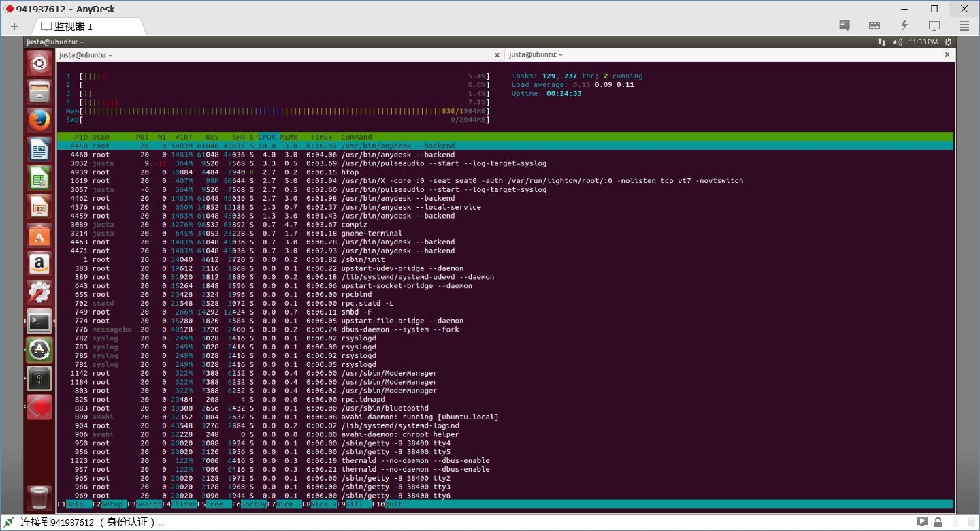980x531 pixels.
Task: Sort by the VIRT column header
Action: (x=184, y=137)
